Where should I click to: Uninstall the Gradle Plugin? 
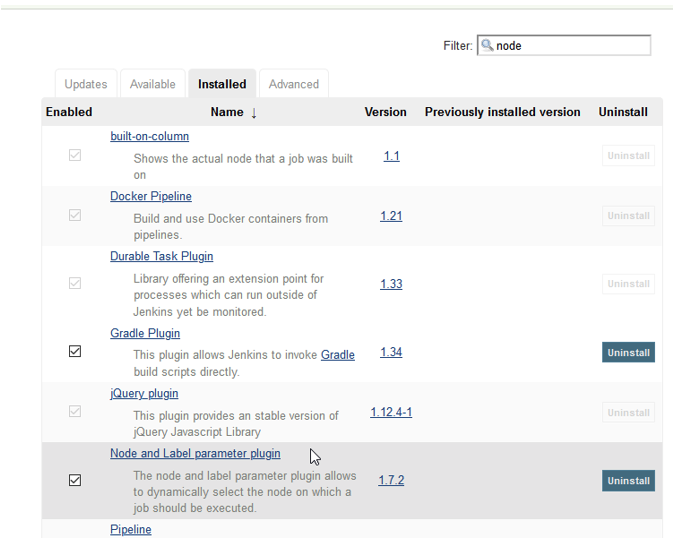pos(628,352)
